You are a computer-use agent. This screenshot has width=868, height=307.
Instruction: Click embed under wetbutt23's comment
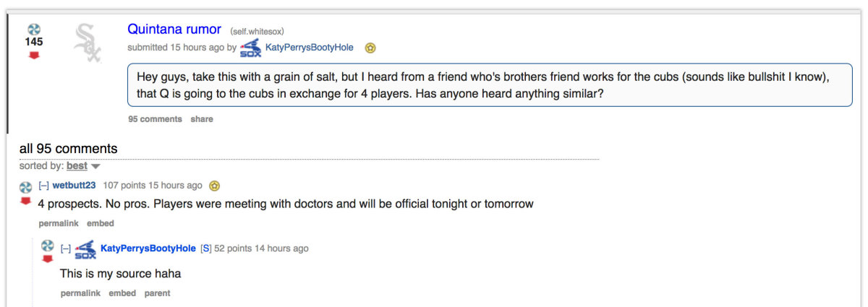coord(101,224)
